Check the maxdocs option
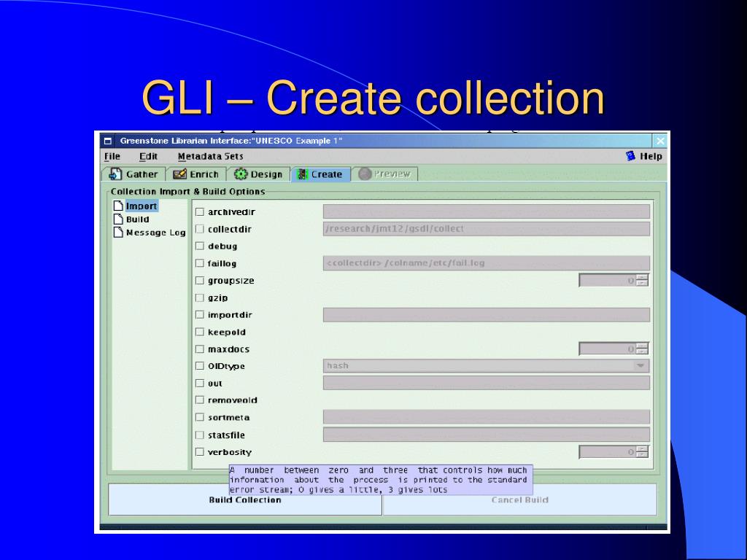The height and width of the screenshot is (560, 747). click(200, 349)
